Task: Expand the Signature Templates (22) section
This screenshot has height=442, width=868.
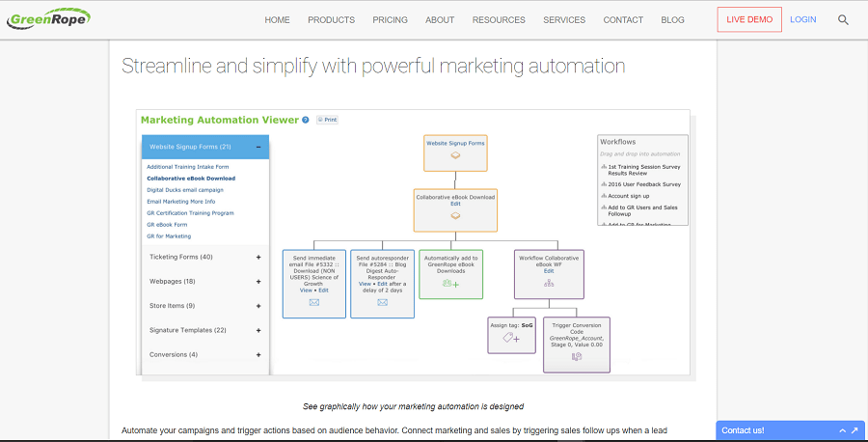Action: point(258,330)
